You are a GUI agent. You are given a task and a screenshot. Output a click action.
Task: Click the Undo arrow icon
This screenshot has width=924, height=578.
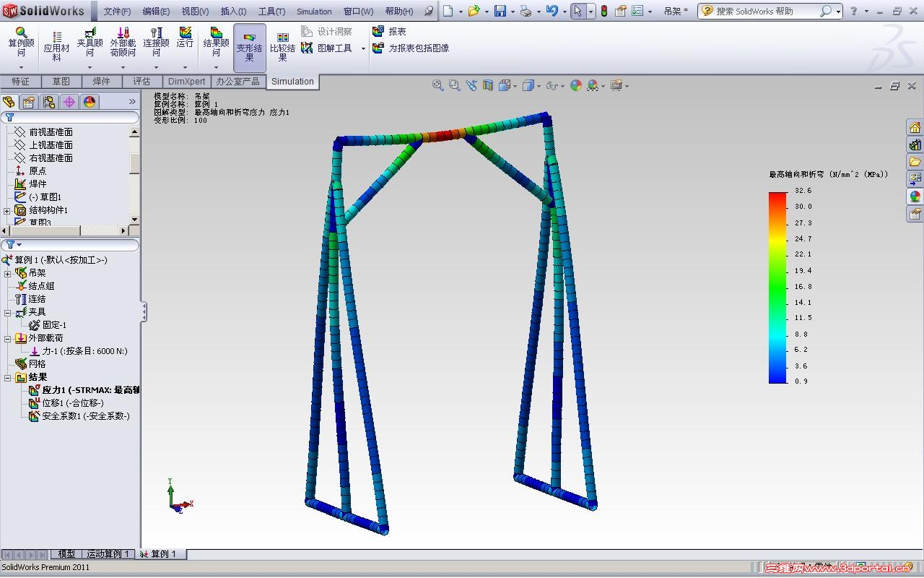click(552, 11)
